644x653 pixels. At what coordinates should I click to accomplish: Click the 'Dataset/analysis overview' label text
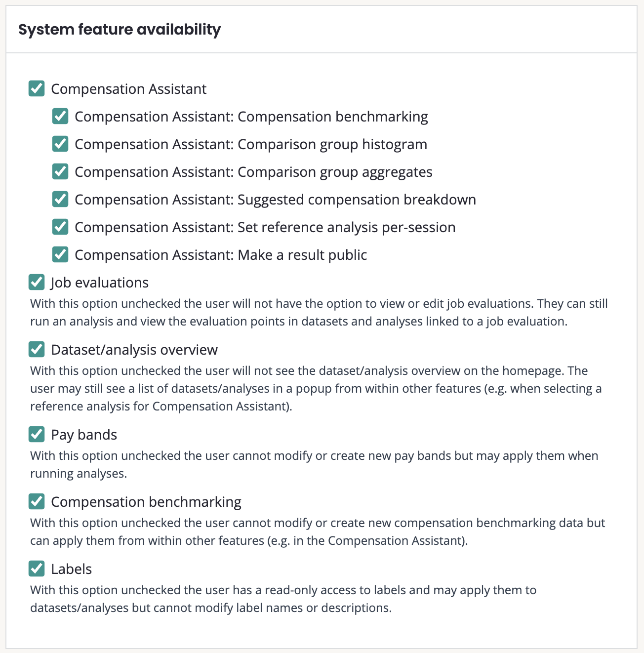(134, 350)
